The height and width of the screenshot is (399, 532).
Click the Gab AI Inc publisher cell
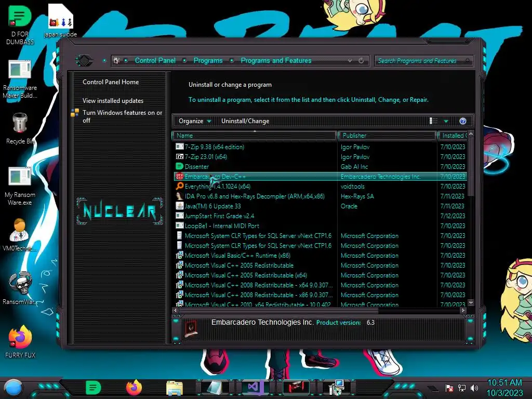tap(354, 167)
